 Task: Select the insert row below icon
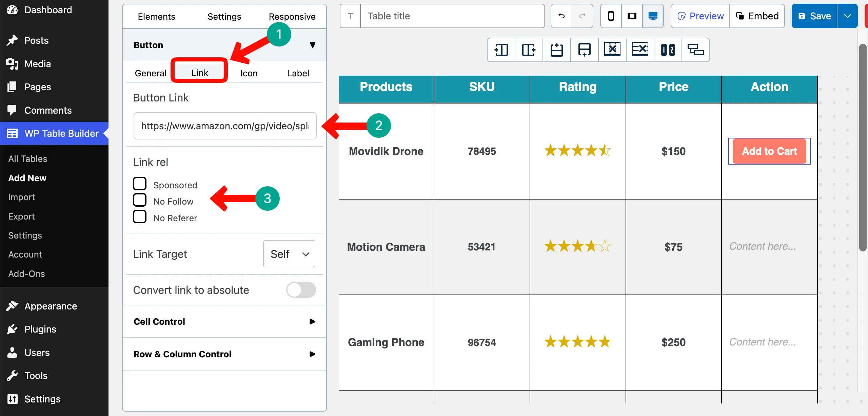[x=584, y=50]
